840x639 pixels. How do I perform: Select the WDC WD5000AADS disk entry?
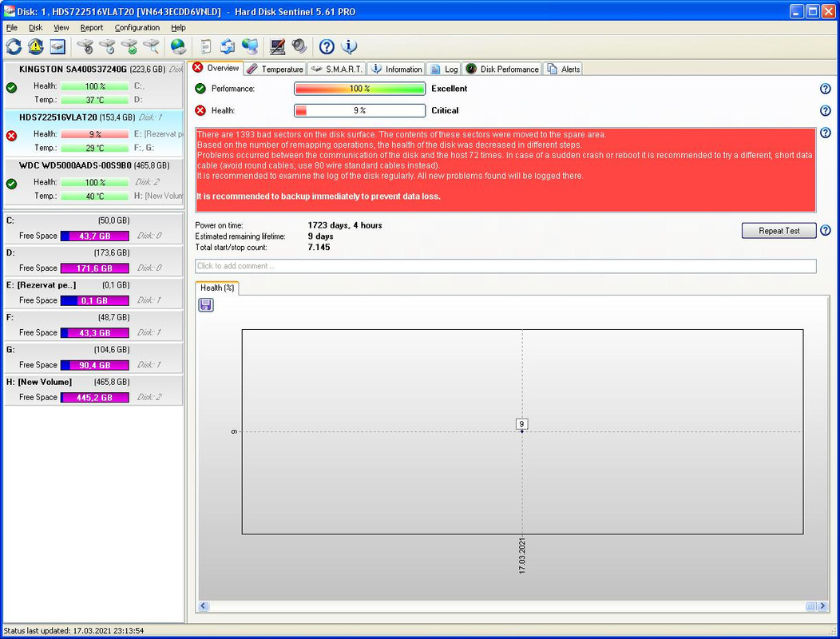pyautogui.click(x=93, y=181)
